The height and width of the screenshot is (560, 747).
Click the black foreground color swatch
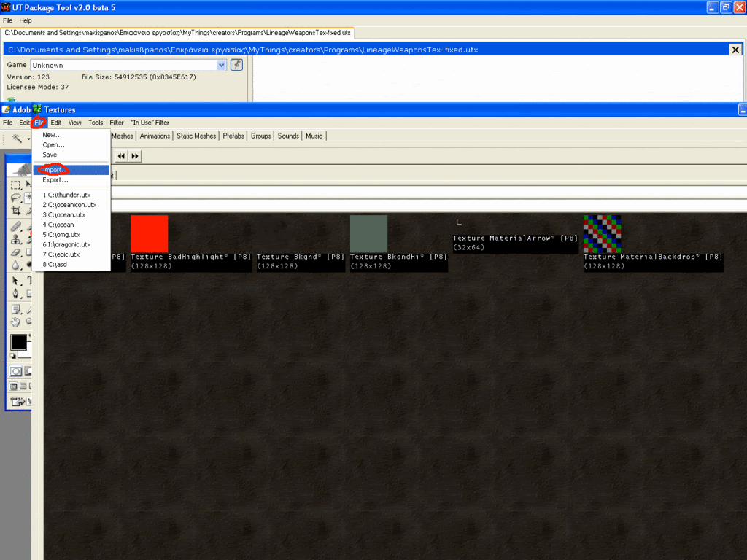(x=18, y=342)
